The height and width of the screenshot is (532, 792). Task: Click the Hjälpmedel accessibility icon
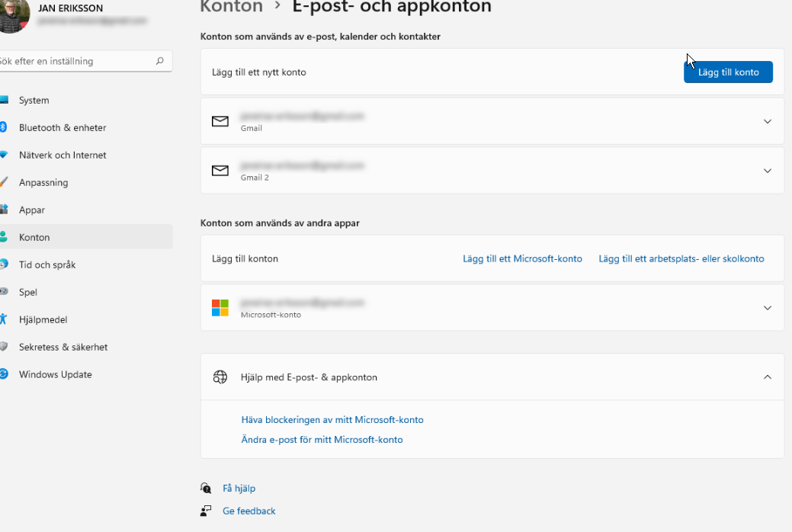tap(4, 319)
